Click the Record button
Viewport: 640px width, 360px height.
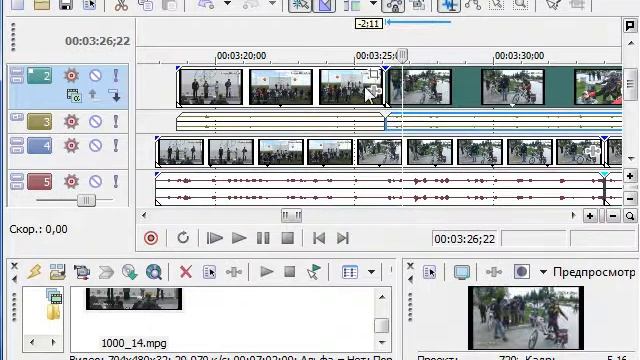coord(151,238)
